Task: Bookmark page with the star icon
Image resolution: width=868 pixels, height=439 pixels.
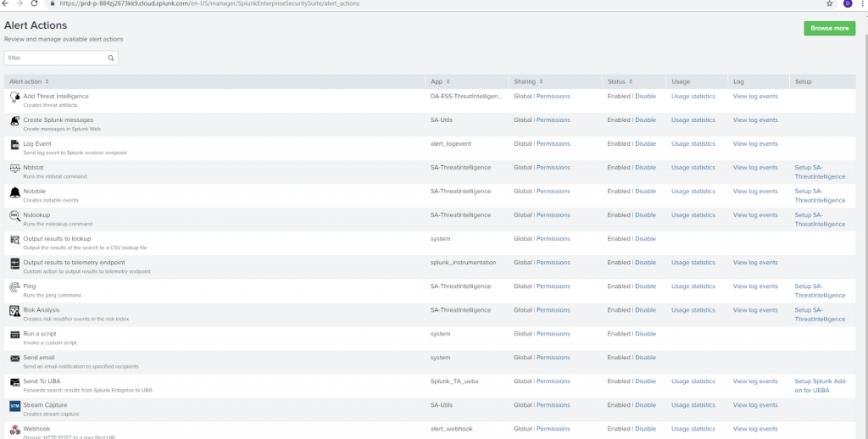Action: tap(829, 3)
